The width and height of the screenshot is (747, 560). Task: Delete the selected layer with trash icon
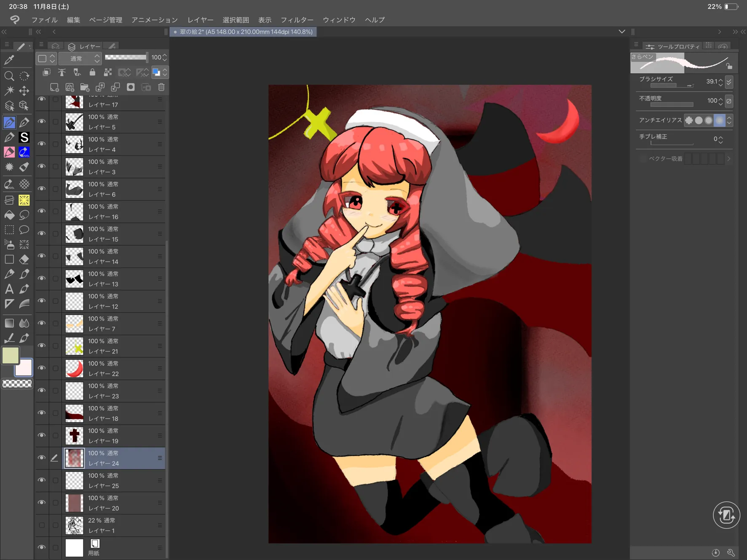pos(161,87)
